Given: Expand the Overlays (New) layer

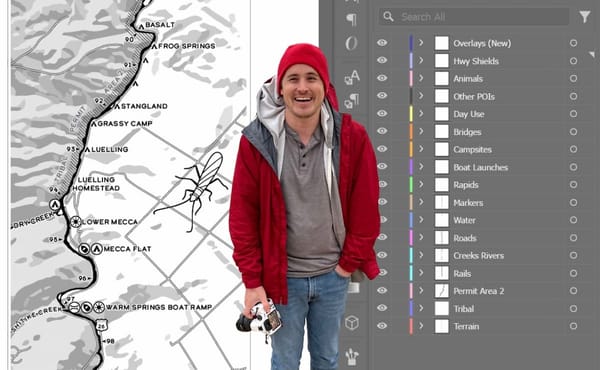Looking at the screenshot, I should click(421, 43).
